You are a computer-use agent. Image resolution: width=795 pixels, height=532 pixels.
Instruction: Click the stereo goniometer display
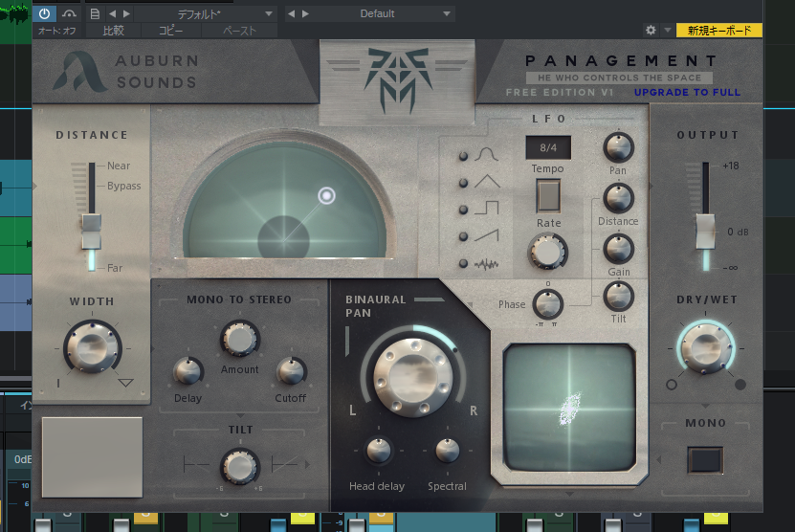click(569, 409)
